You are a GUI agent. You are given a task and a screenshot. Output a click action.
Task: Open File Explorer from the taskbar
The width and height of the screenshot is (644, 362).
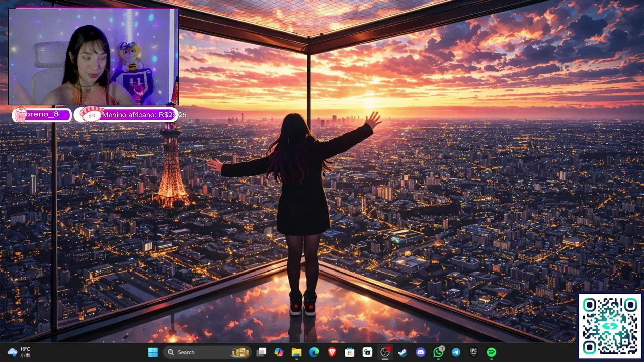pos(296,352)
